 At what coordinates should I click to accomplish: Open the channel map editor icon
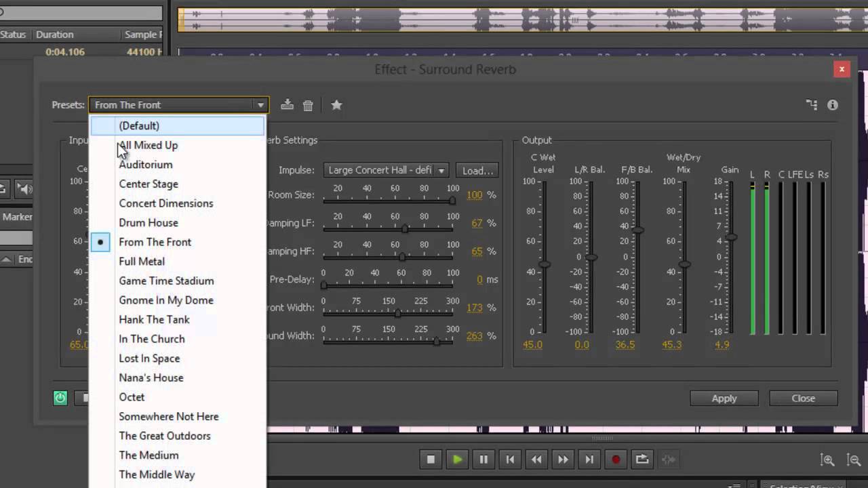[x=812, y=104]
